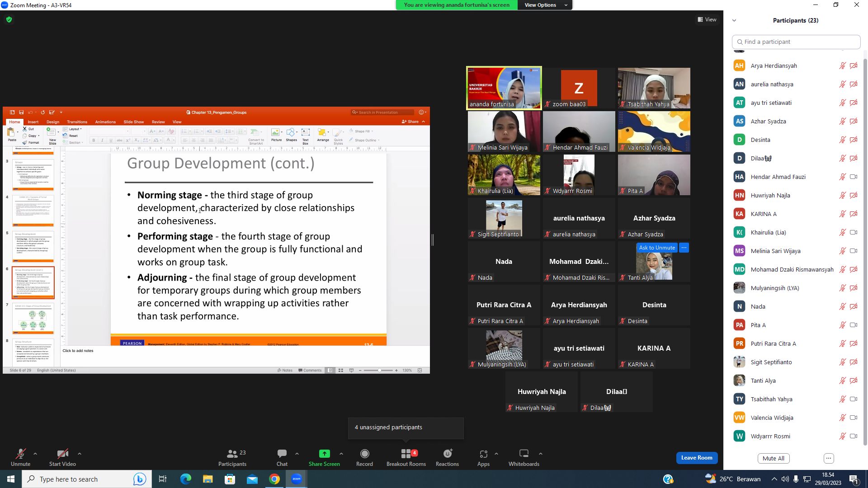Open Microsoft Edge from the taskbar
The height and width of the screenshot is (488, 868).
pyautogui.click(x=185, y=479)
